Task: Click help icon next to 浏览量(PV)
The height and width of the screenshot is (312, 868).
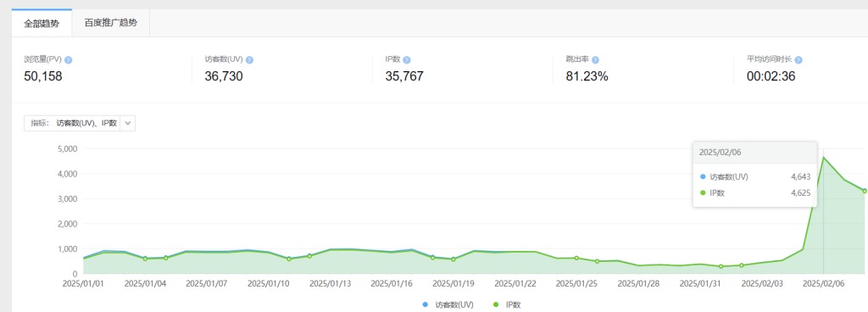Action: 68,59
